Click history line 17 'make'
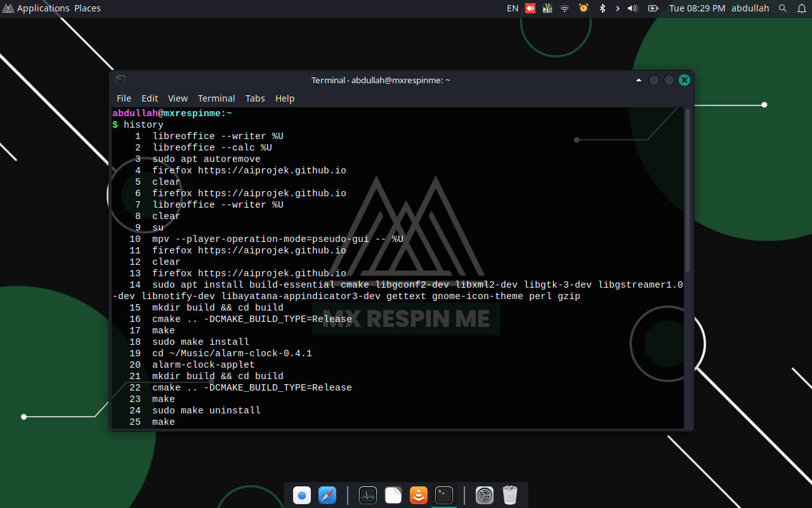Viewport: 812px width, 508px height. point(164,331)
